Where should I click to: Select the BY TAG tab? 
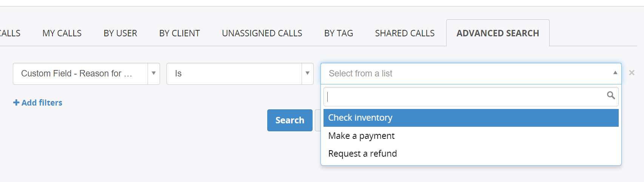339,33
